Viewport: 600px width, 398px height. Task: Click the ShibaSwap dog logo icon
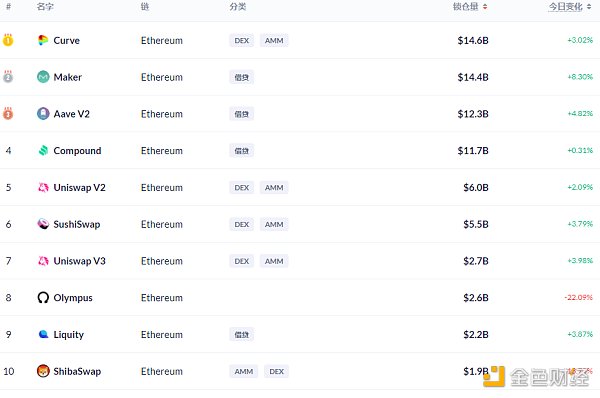(43, 371)
